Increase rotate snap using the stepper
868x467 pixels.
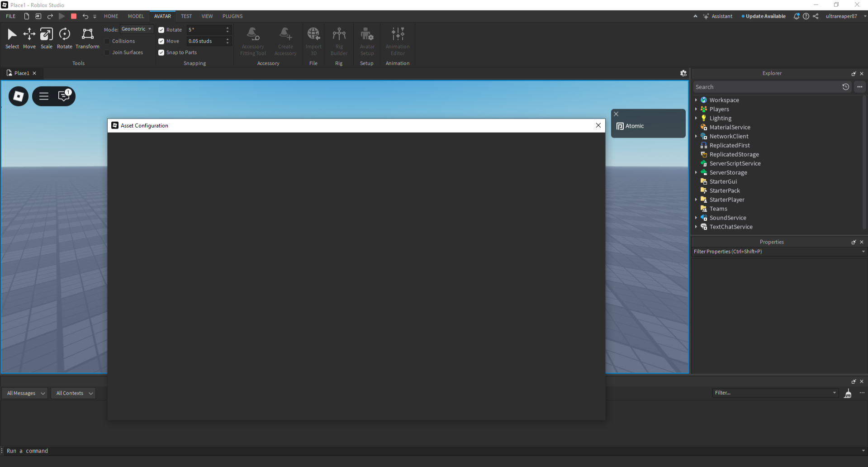click(x=228, y=28)
